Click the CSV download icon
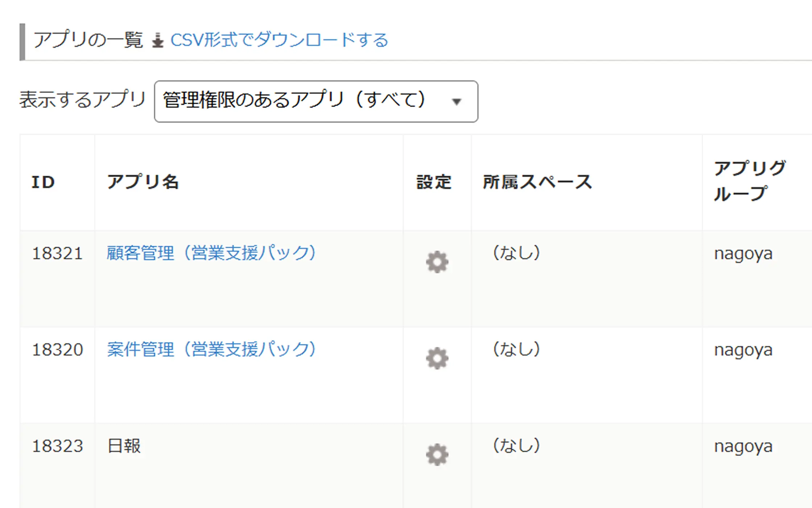Screen dimensions: 812x508 pyautogui.click(x=158, y=40)
